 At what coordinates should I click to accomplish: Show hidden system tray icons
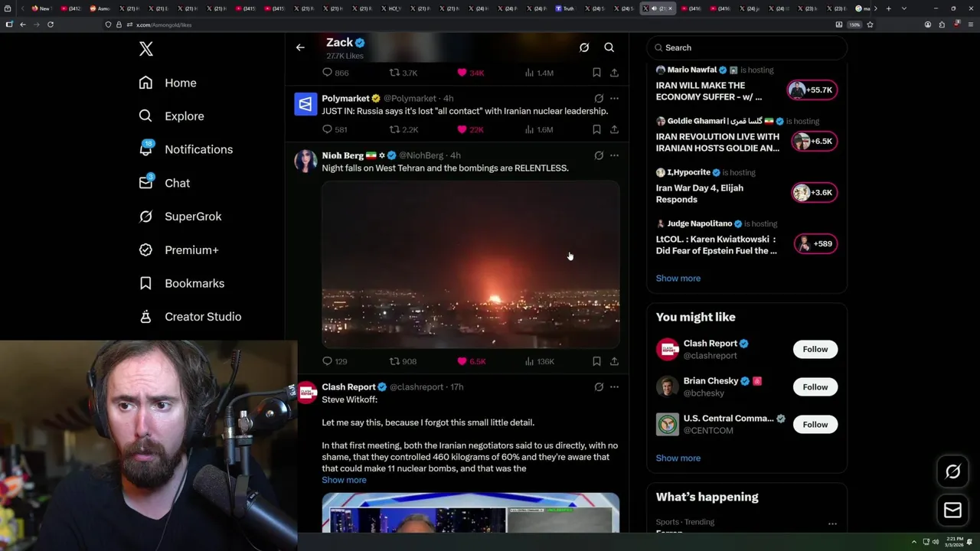tap(913, 542)
